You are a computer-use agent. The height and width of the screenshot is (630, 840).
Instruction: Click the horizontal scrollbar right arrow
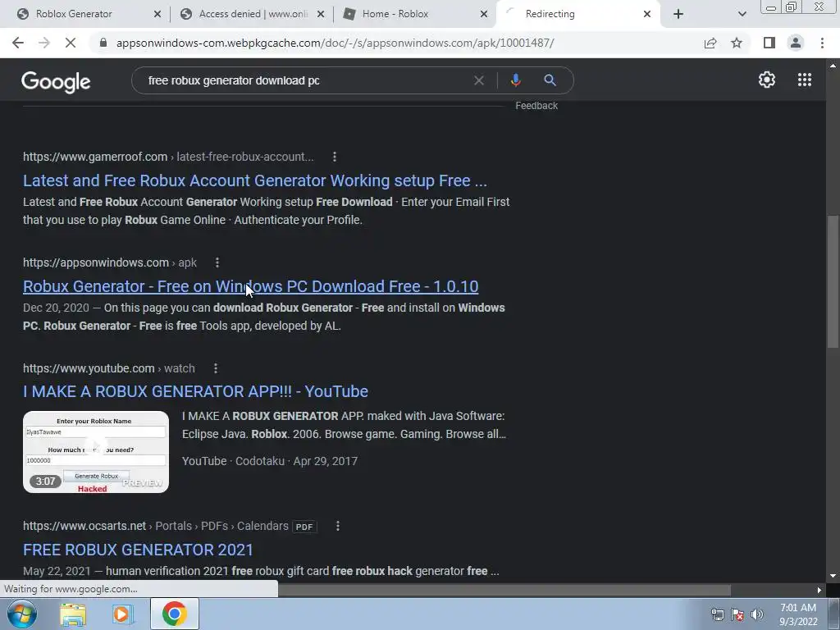(819, 590)
